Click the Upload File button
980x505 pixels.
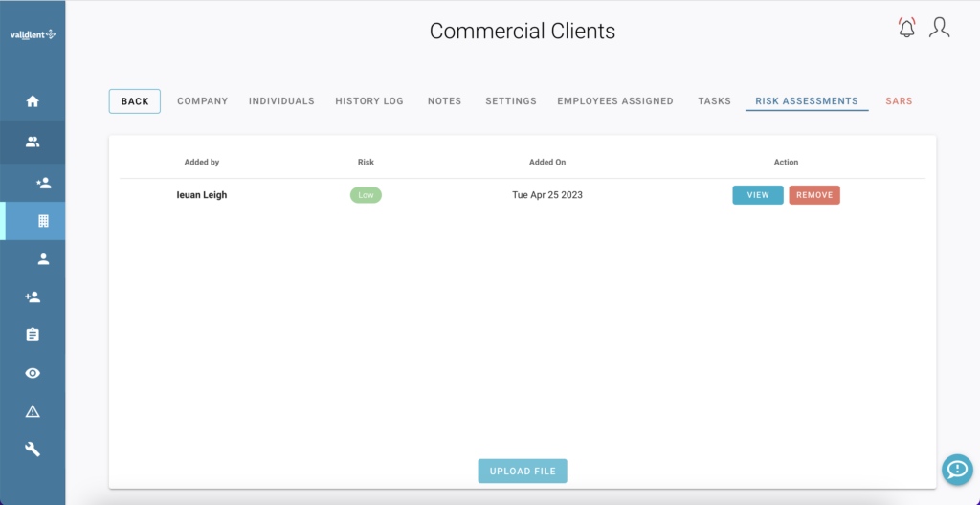(523, 472)
